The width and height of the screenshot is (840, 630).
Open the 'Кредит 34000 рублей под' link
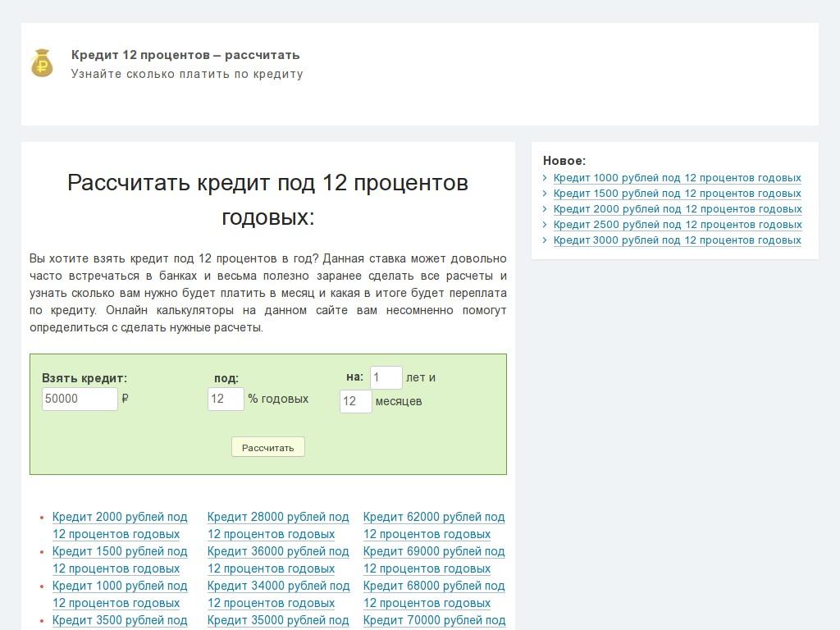[279, 586]
